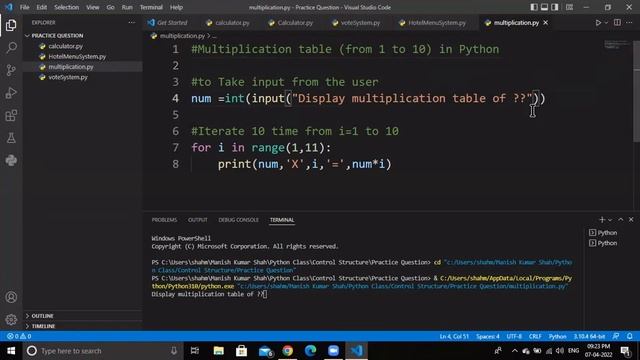Open the View menu
Viewport: 640px width, 360px height.
point(93,7)
